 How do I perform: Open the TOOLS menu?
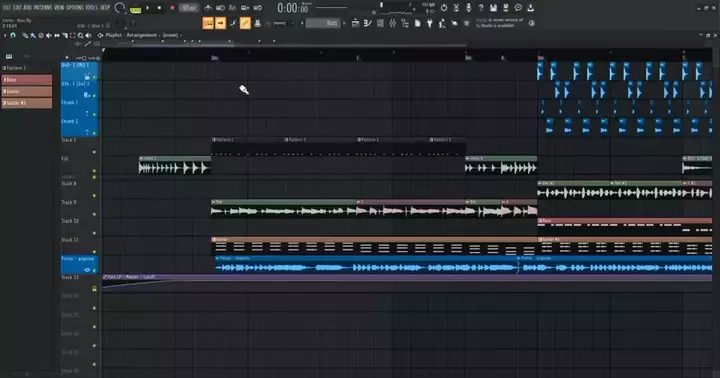point(91,7)
